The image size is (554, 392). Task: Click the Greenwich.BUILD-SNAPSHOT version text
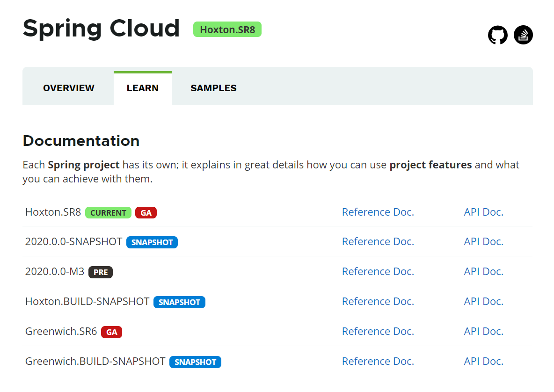pos(95,361)
